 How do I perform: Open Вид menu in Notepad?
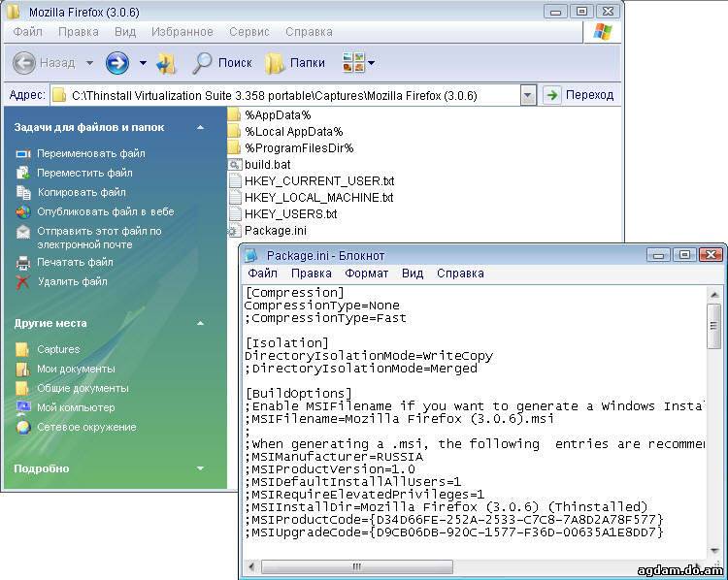pos(413,274)
